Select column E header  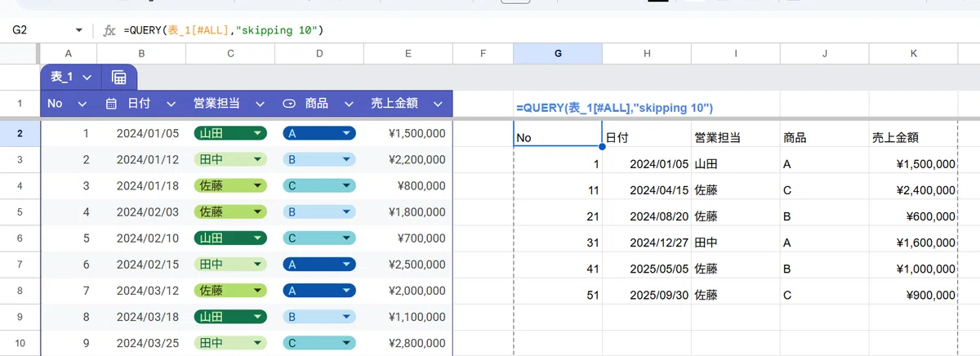click(408, 54)
